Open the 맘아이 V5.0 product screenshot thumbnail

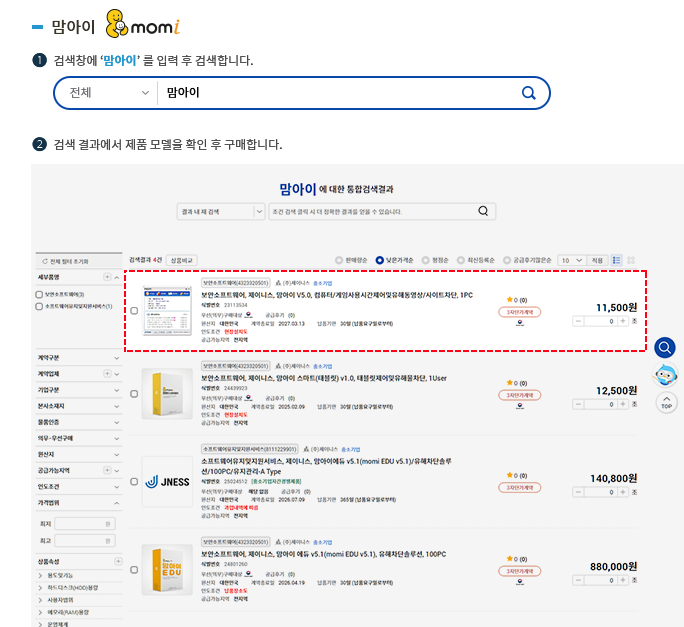point(167,311)
